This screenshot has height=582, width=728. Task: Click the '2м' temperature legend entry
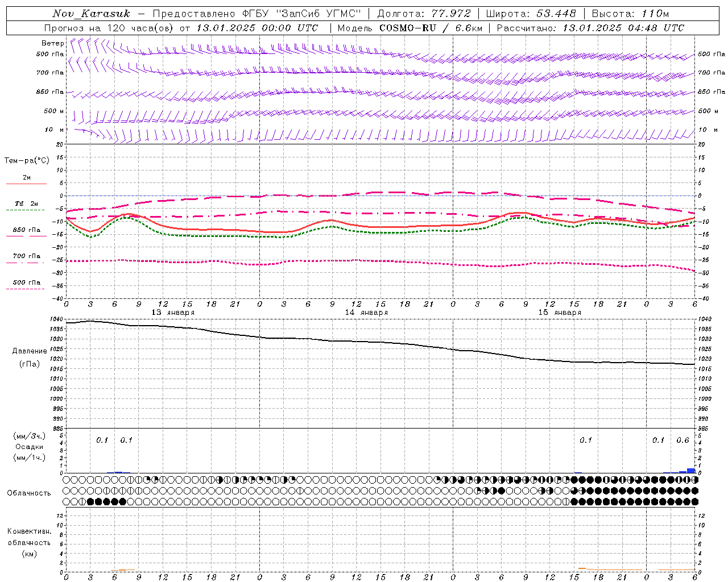pos(27,178)
